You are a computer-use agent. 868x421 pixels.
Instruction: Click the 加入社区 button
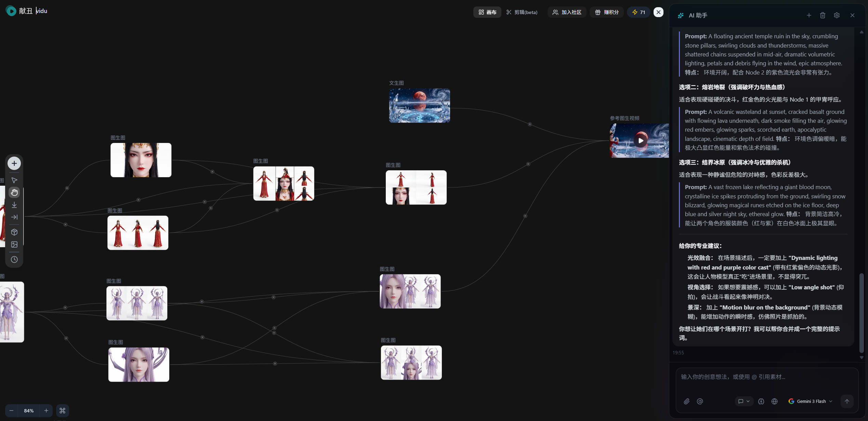pos(567,12)
